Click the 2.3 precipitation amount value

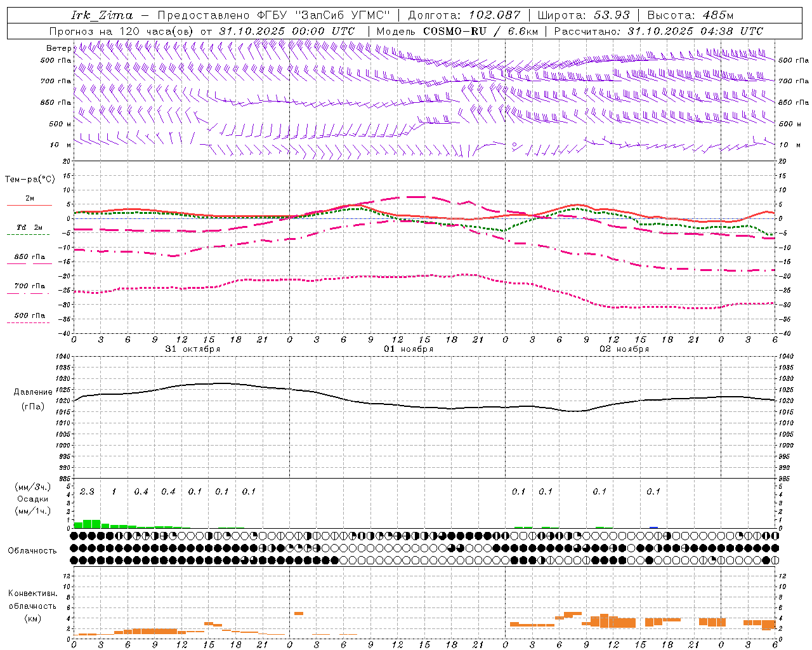(87, 492)
